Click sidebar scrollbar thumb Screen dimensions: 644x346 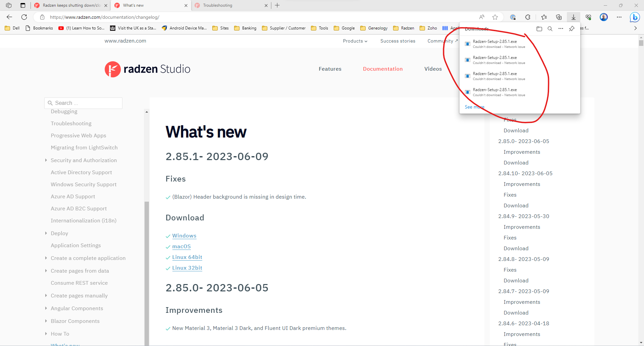(147, 273)
